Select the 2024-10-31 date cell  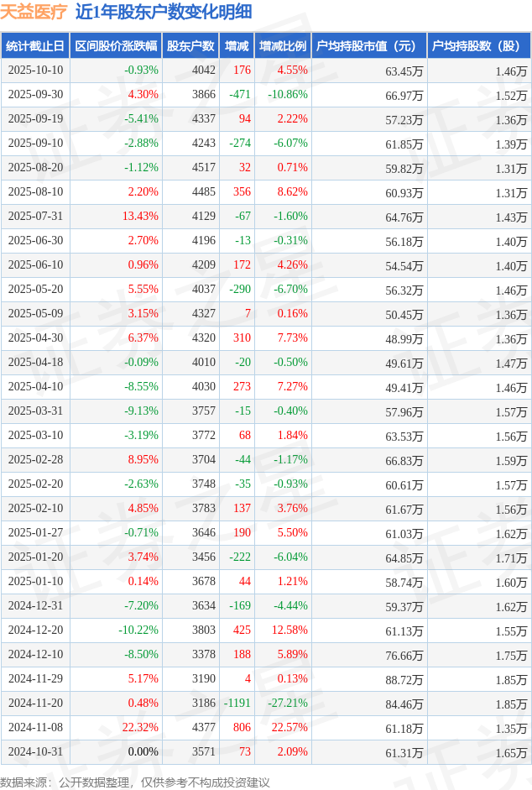(x=35, y=751)
